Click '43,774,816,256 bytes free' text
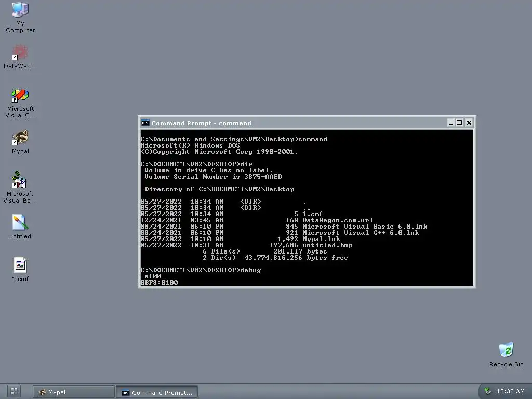This screenshot has width=532, height=399. (296, 258)
